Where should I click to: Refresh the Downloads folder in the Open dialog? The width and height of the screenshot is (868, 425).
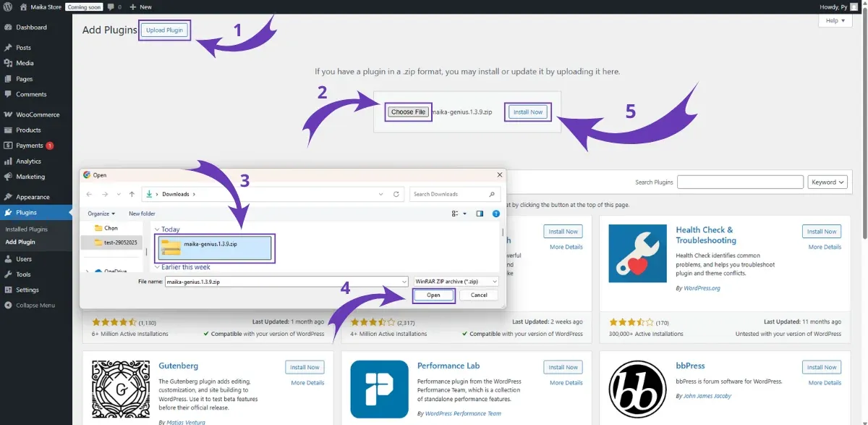click(396, 194)
